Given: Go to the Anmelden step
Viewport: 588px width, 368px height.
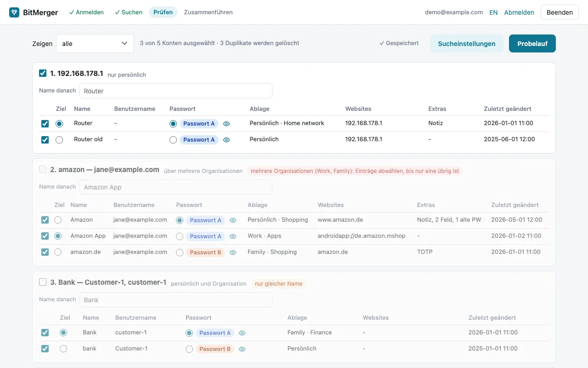Looking at the screenshot, I should (86, 12).
